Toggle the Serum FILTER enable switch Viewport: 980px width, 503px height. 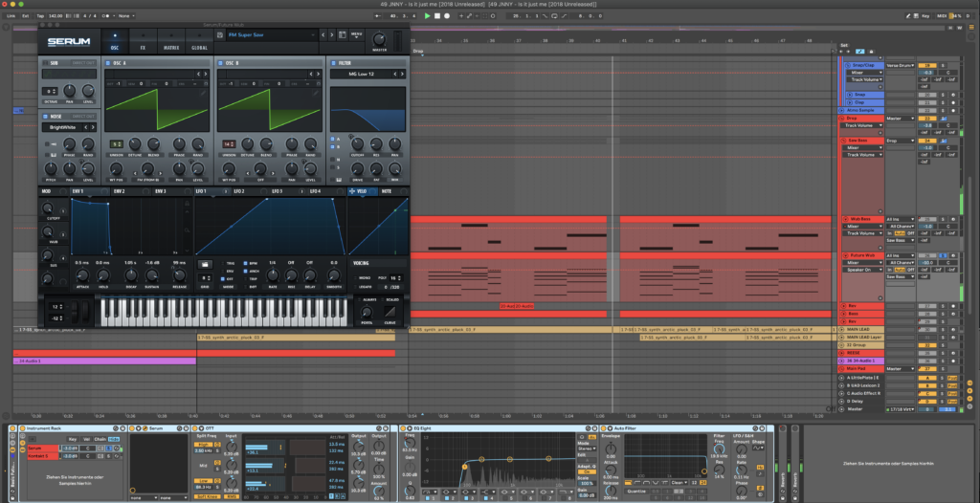(x=334, y=63)
